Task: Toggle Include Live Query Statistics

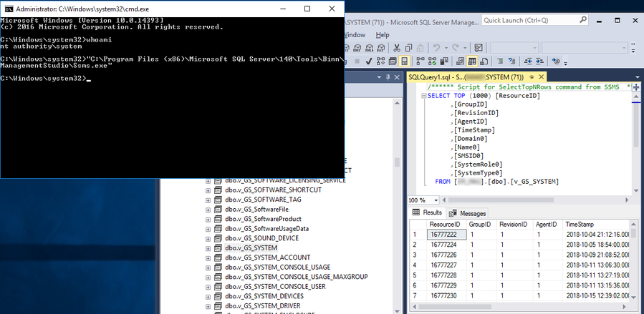Action: coord(432,61)
